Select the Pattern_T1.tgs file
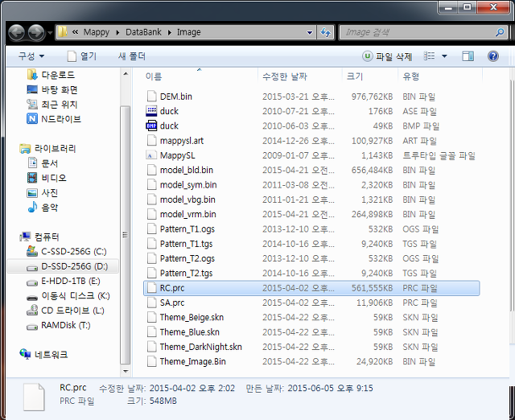The width and height of the screenshot is (515, 420). click(311, 244)
